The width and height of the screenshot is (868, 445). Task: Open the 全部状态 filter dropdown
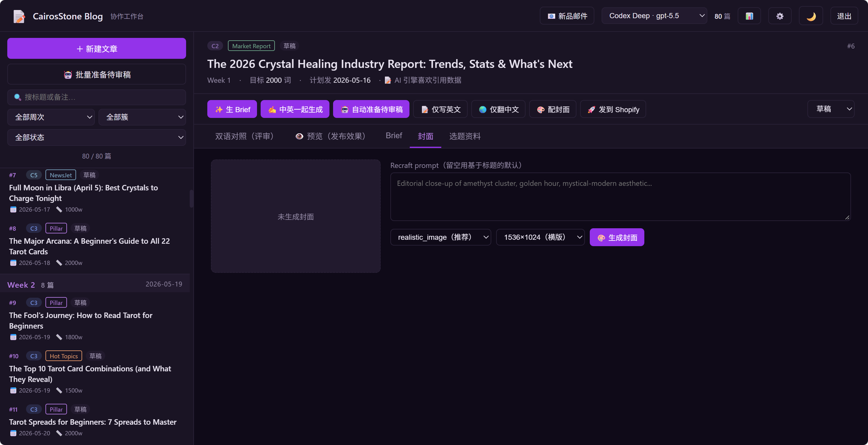click(97, 137)
